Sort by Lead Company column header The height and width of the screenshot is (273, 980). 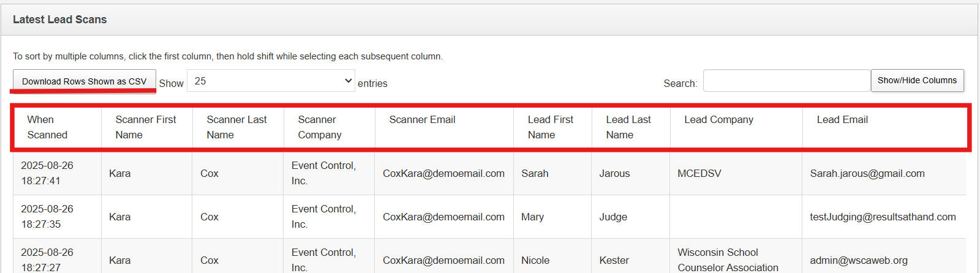(x=718, y=120)
